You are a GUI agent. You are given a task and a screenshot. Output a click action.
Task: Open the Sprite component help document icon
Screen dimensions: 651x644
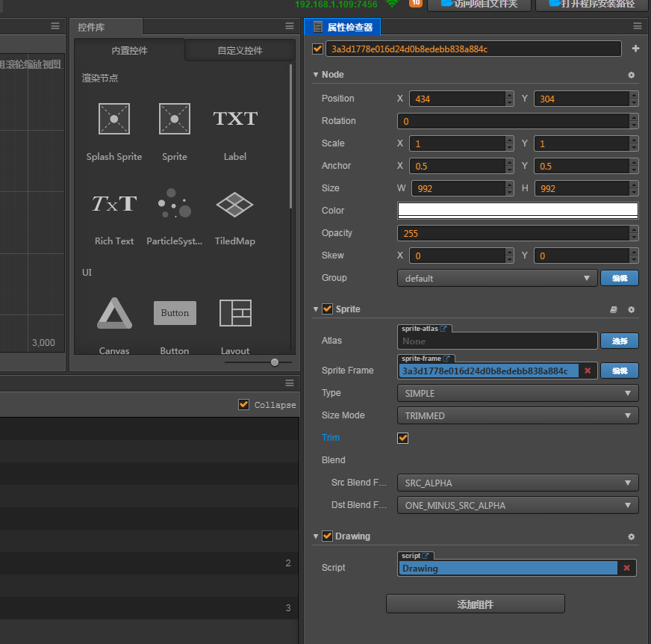click(x=614, y=309)
